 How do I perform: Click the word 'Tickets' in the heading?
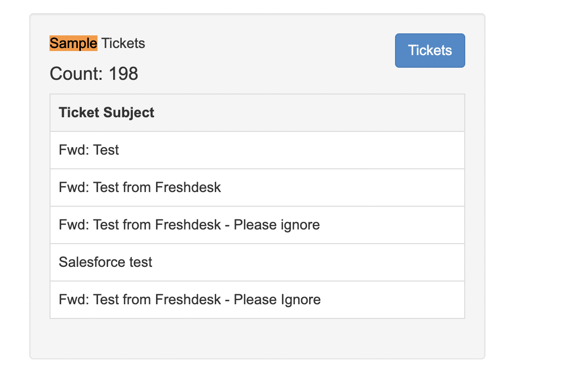(123, 43)
